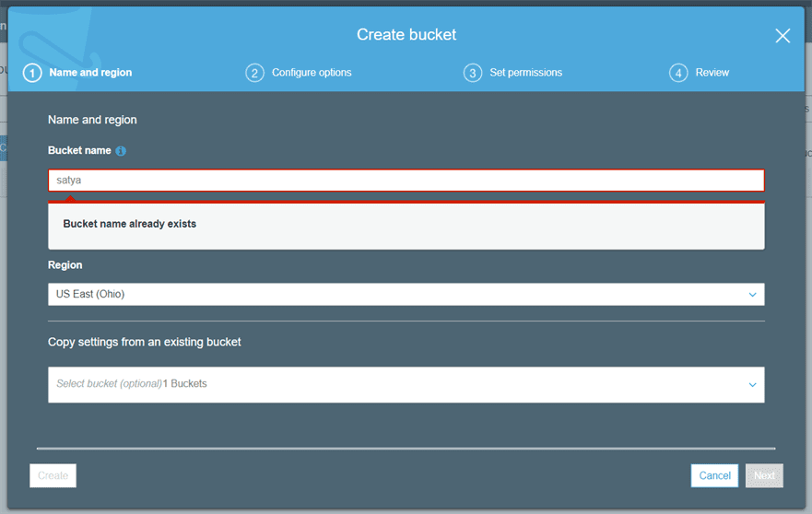This screenshot has height=514, width=812.
Task: Jump to the Review step label
Action: click(x=712, y=73)
